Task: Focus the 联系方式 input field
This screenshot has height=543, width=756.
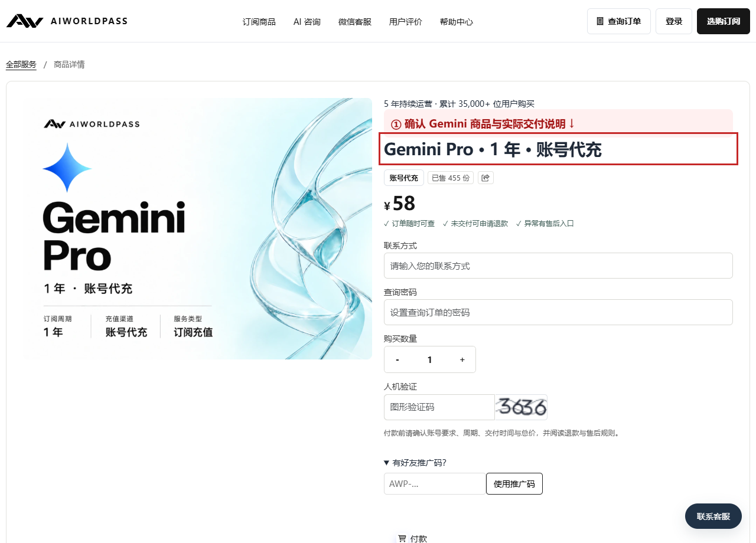Action: tap(558, 266)
